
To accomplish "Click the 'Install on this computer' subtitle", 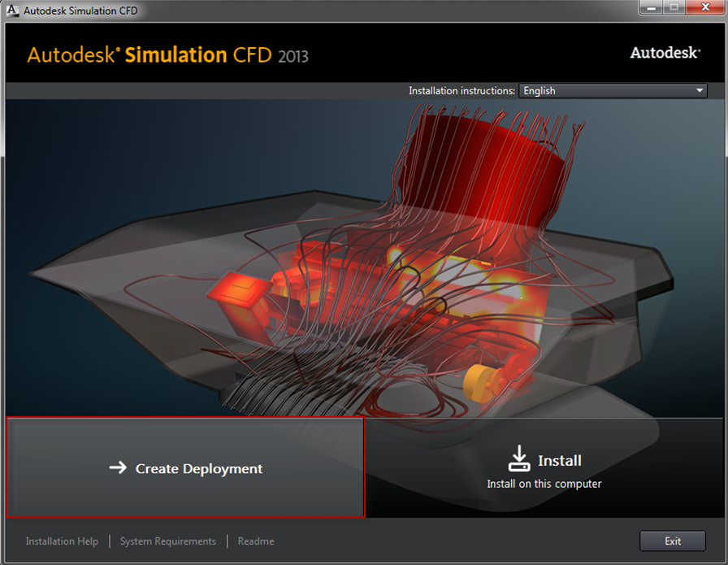I will (x=544, y=484).
